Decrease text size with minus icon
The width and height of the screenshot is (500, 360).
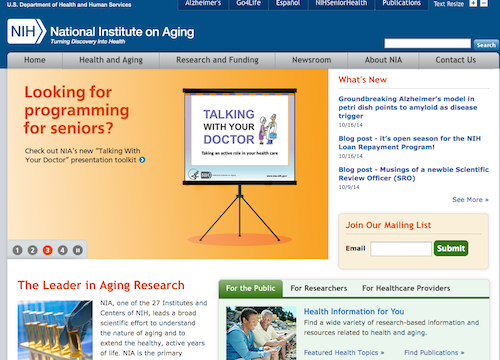484,3
